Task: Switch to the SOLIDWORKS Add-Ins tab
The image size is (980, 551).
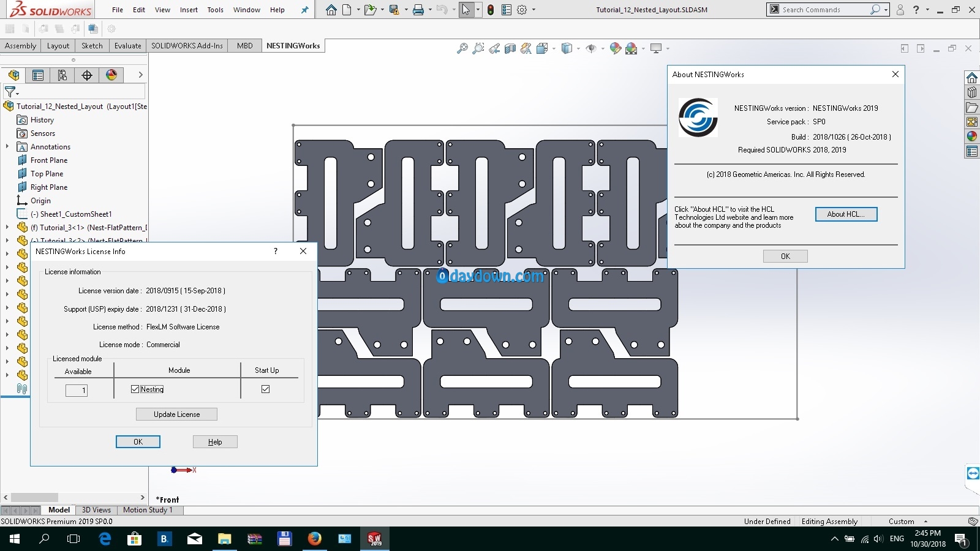Action: click(187, 46)
